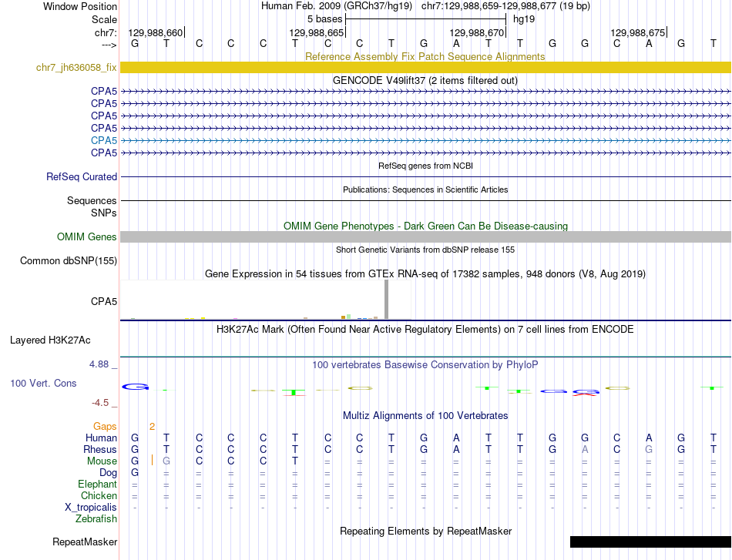This screenshot has height=560, width=732.
Task: Click the orange gap count 2
Action: tap(153, 427)
